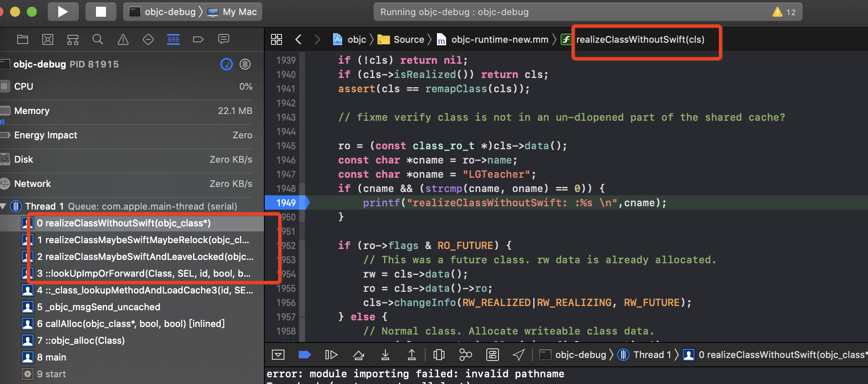This screenshot has height=384, width=868.
Task: Click the Running objc-debug activity status
Action: [x=455, y=12]
